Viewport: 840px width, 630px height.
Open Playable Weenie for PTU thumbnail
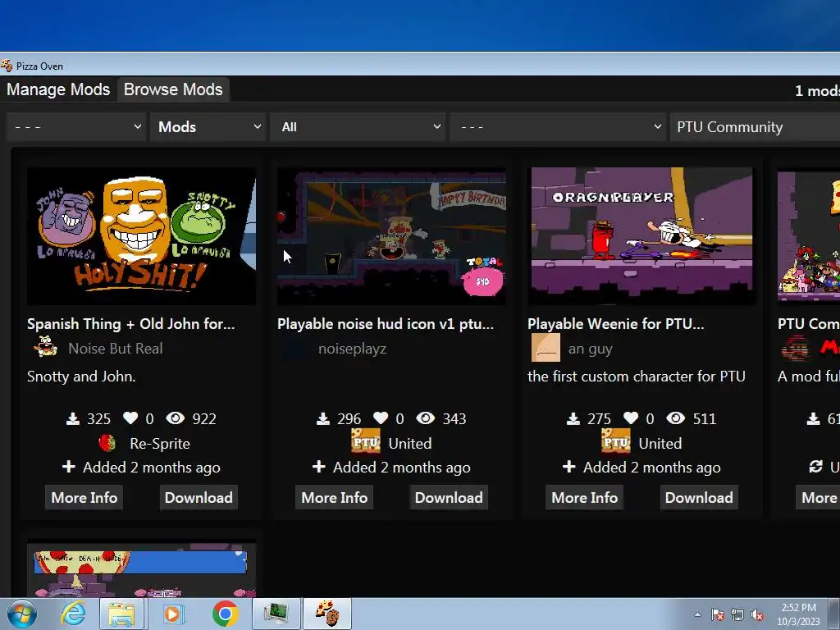coord(641,236)
